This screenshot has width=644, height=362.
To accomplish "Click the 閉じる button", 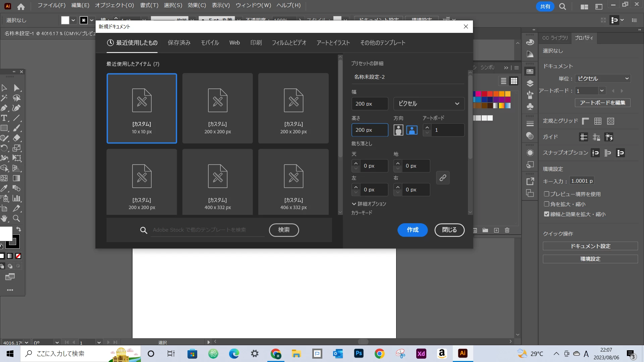I will click(x=449, y=230).
